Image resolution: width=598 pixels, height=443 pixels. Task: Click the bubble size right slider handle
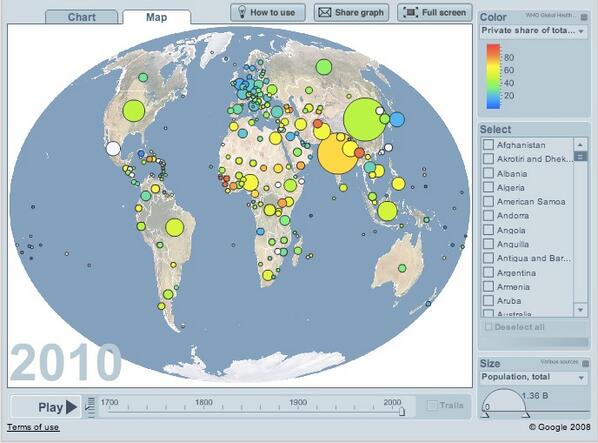[526, 414]
